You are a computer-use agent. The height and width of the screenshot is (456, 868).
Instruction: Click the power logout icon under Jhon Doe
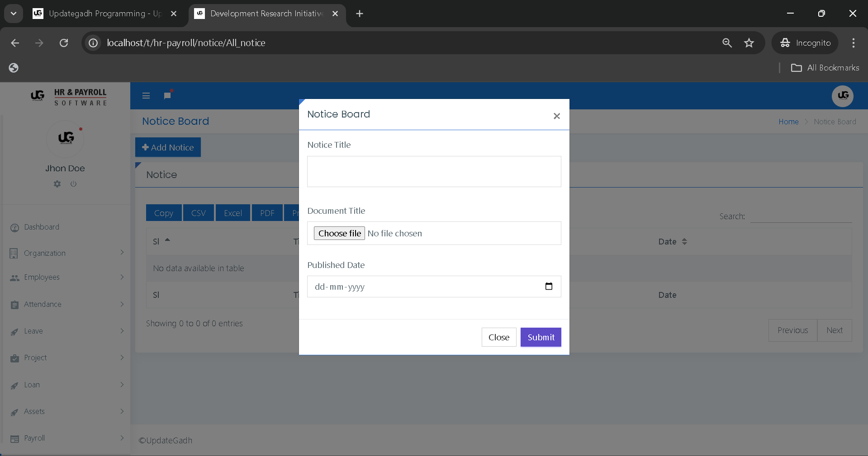click(x=73, y=184)
